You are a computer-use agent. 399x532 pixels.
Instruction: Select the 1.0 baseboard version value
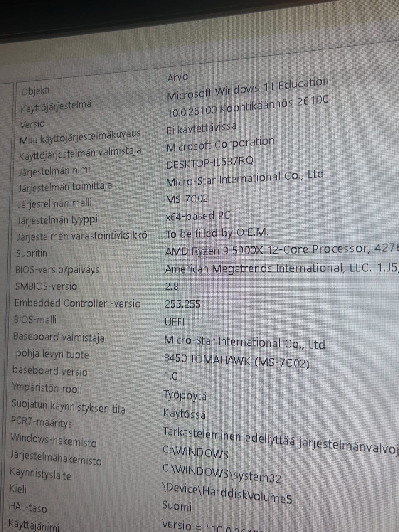(171, 376)
